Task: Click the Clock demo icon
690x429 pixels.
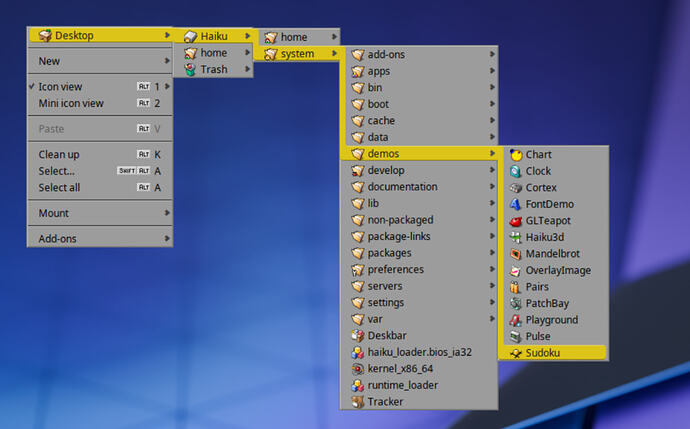Action: click(x=515, y=171)
